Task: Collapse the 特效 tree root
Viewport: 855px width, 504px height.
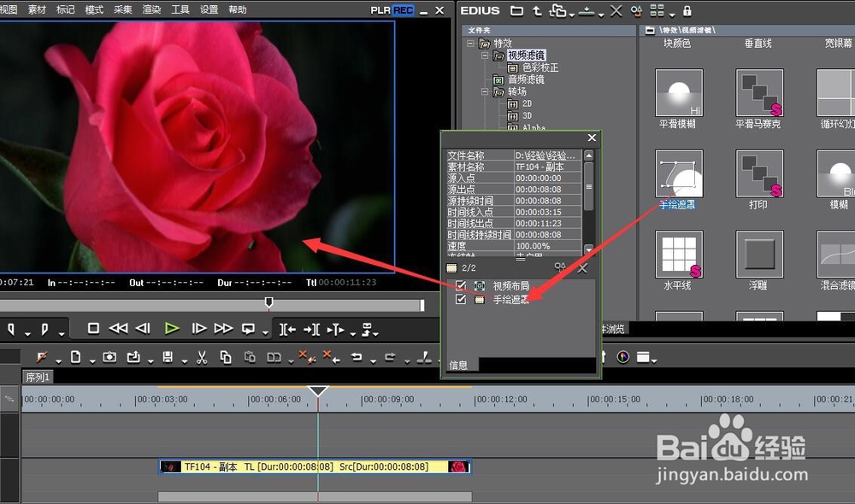Action: (x=470, y=43)
